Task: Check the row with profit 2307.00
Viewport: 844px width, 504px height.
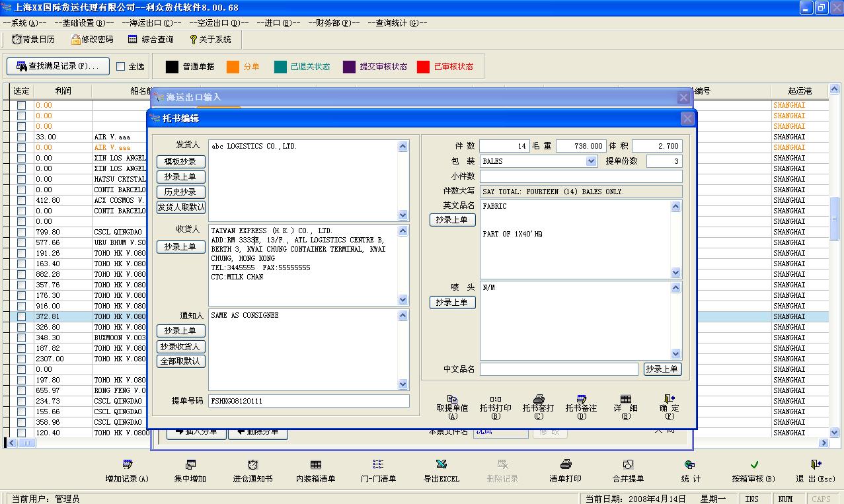Action: (x=22, y=359)
